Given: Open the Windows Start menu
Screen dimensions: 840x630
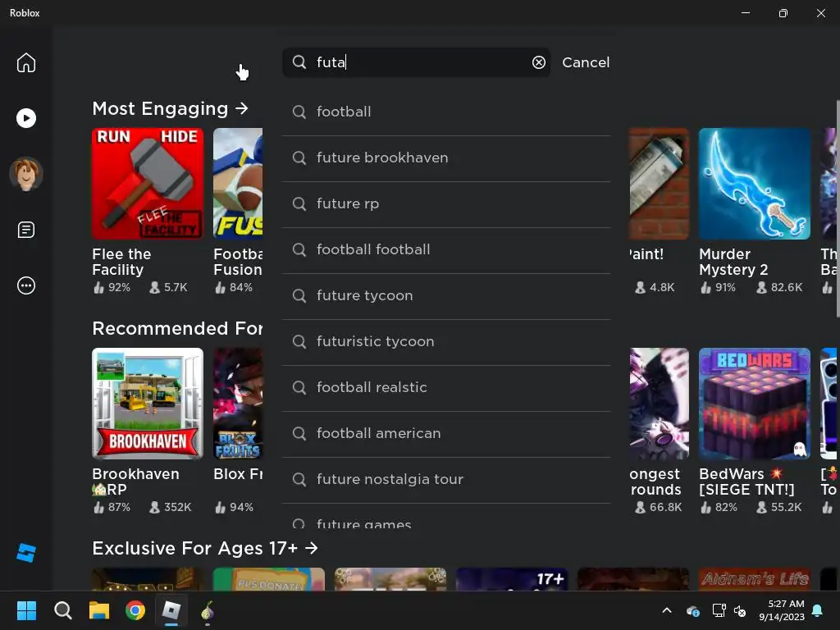Looking at the screenshot, I should click(26, 610).
